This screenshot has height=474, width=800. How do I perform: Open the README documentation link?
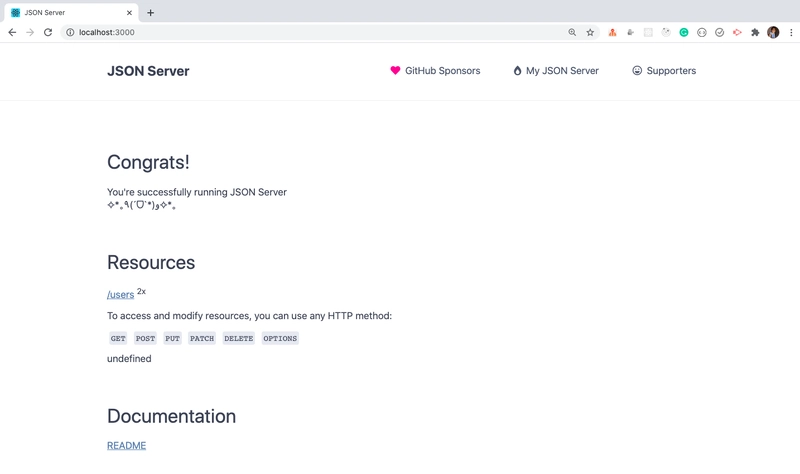point(127,445)
